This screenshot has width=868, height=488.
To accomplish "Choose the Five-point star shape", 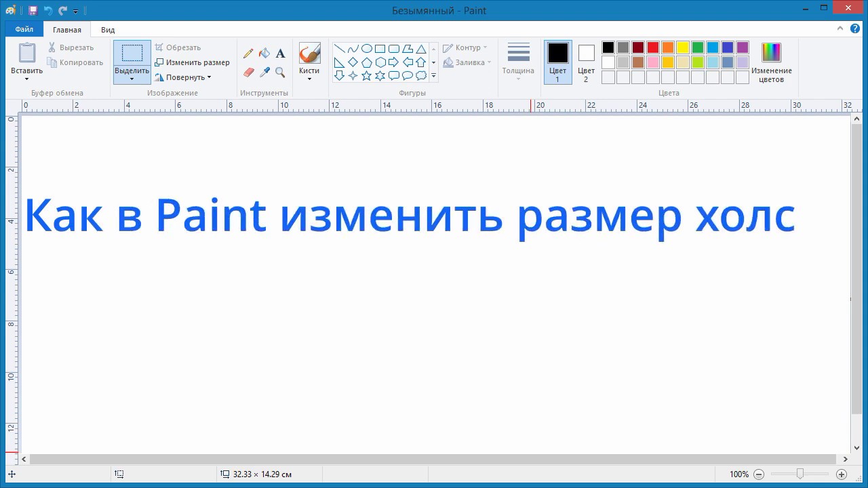I will pos(367,76).
